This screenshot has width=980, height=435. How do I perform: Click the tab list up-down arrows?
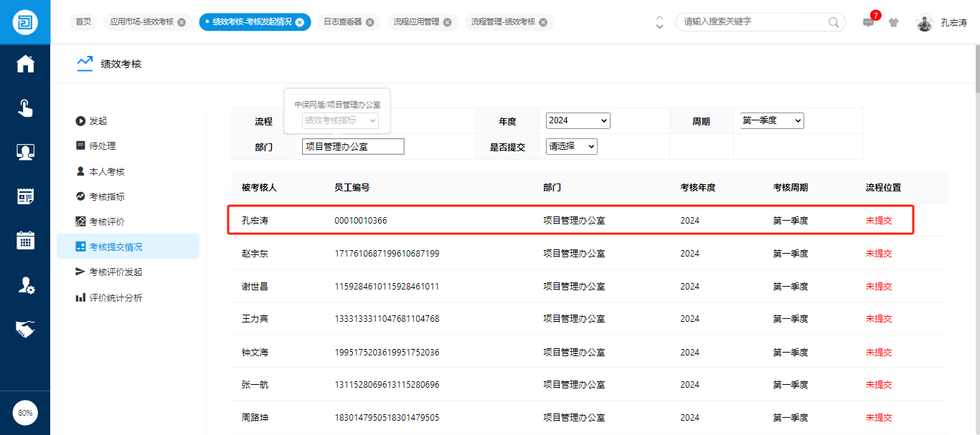tap(660, 22)
